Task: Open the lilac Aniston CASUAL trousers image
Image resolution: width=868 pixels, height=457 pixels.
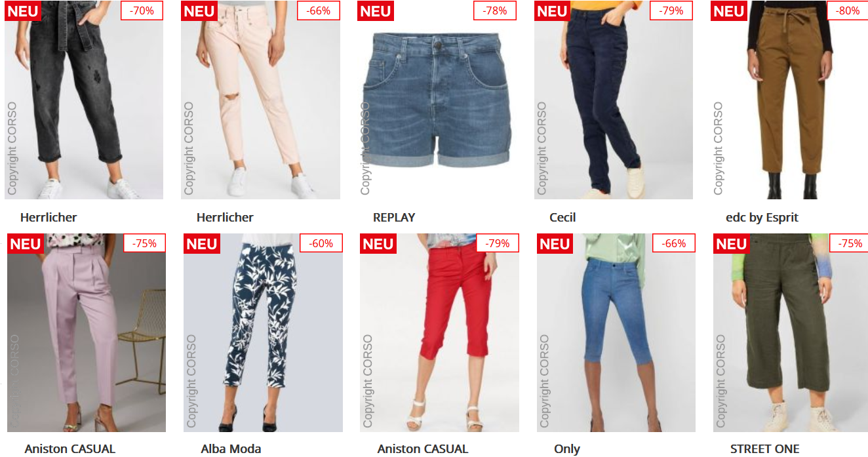Action: (87, 332)
